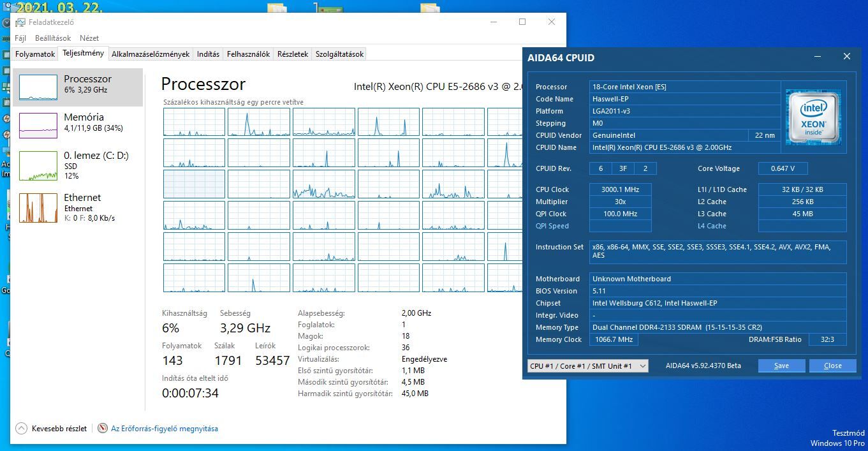The width and height of the screenshot is (868, 451).
Task: Click the Erőforrás-figyelő icon beside the link
Action: [x=102, y=429]
